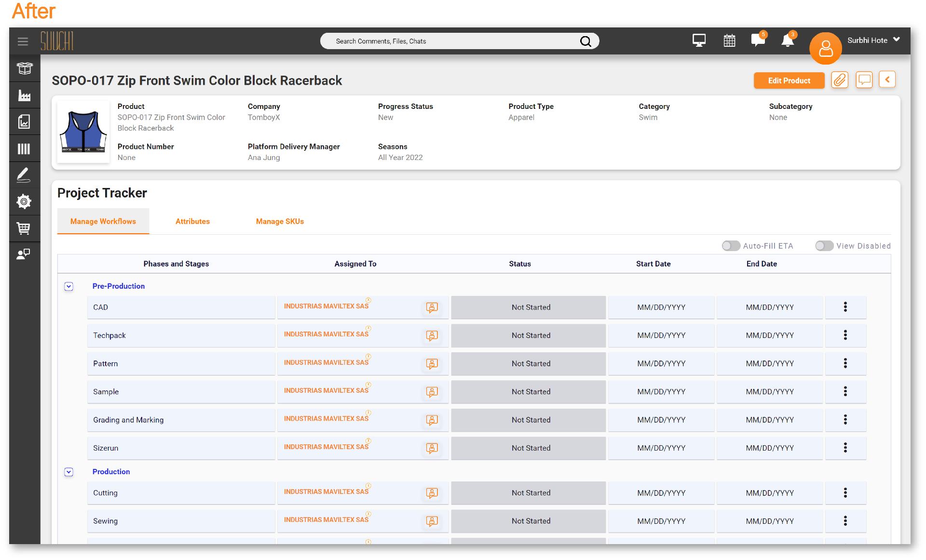Click assignee chat icon in CAD row
The height and width of the screenshot is (560, 926).
pyautogui.click(x=432, y=307)
